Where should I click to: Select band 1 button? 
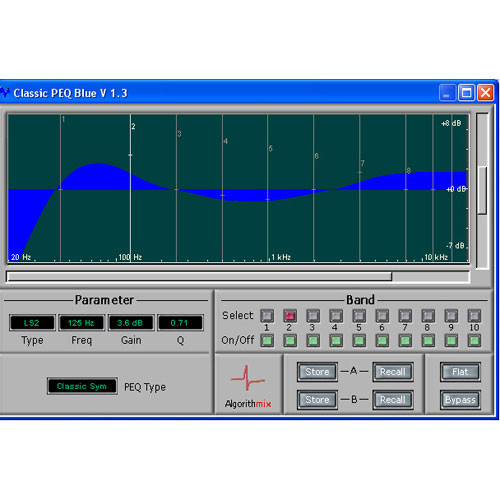(x=267, y=315)
